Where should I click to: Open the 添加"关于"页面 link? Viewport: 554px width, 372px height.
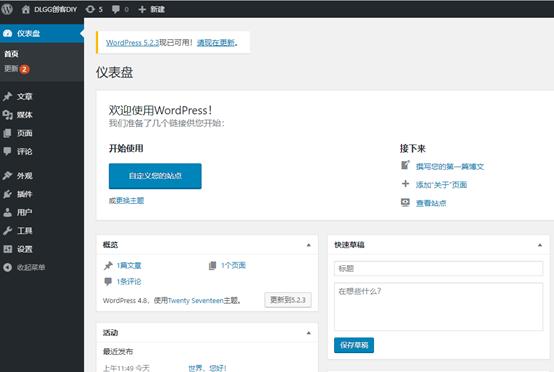441,185
